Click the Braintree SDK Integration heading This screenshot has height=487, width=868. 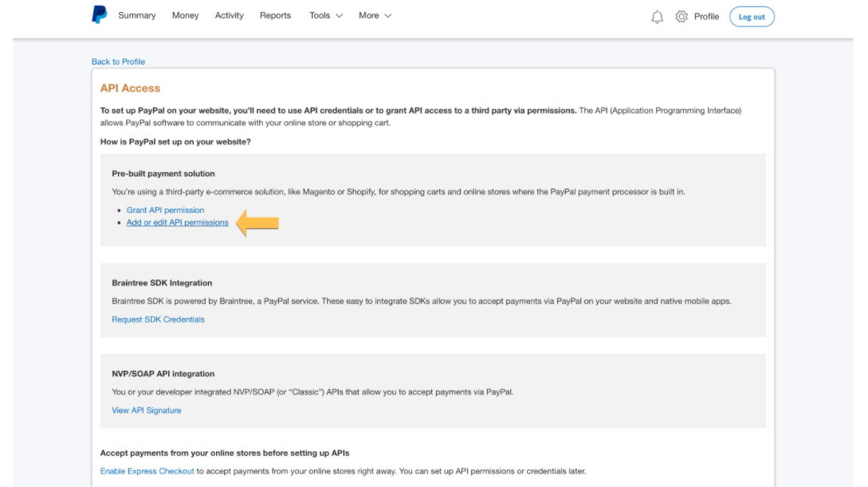pyautogui.click(x=162, y=283)
